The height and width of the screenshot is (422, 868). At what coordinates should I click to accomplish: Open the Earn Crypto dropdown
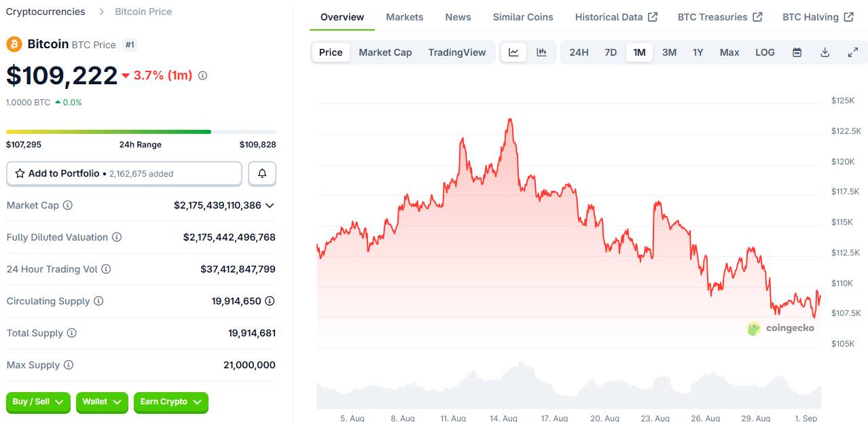click(171, 402)
